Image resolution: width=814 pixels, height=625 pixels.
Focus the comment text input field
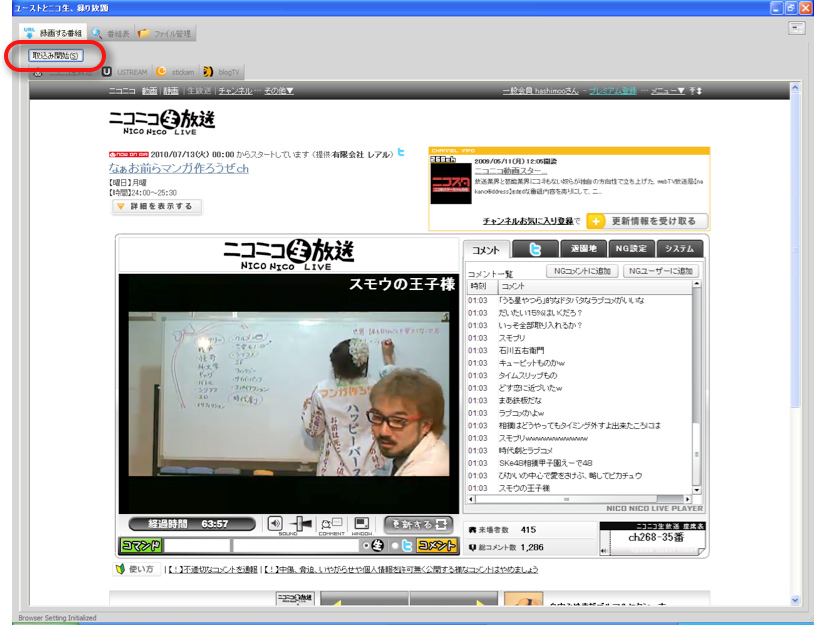tap(296, 546)
